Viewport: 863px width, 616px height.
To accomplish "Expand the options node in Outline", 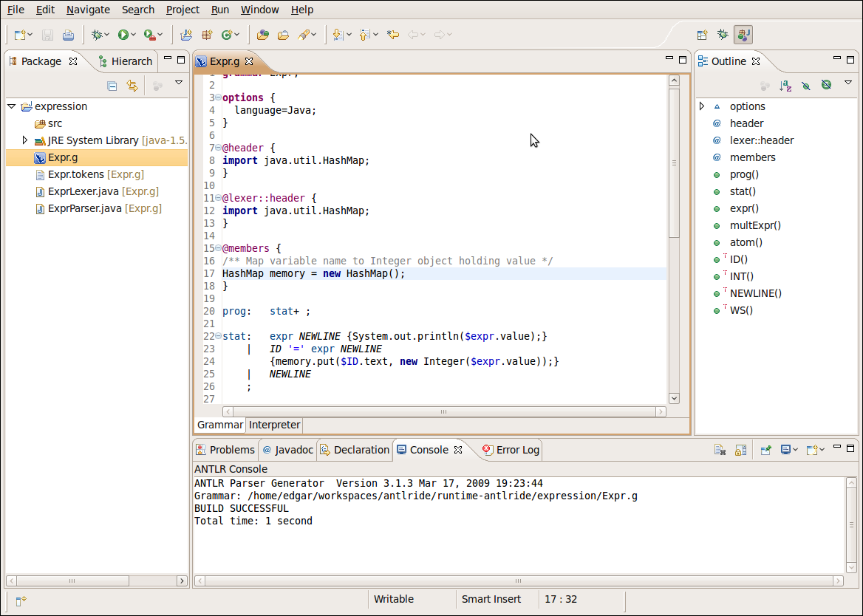I will (702, 106).
